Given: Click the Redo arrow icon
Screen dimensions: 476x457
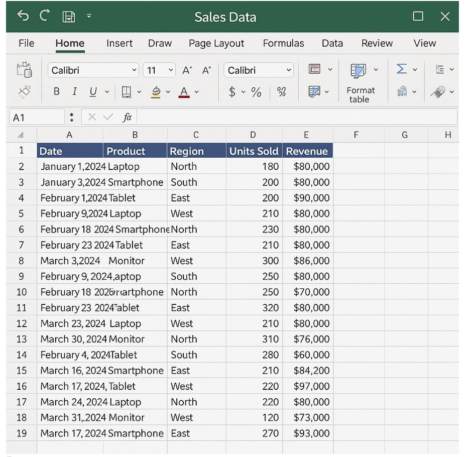Looking at the screenshot, I should pos(45,16).
